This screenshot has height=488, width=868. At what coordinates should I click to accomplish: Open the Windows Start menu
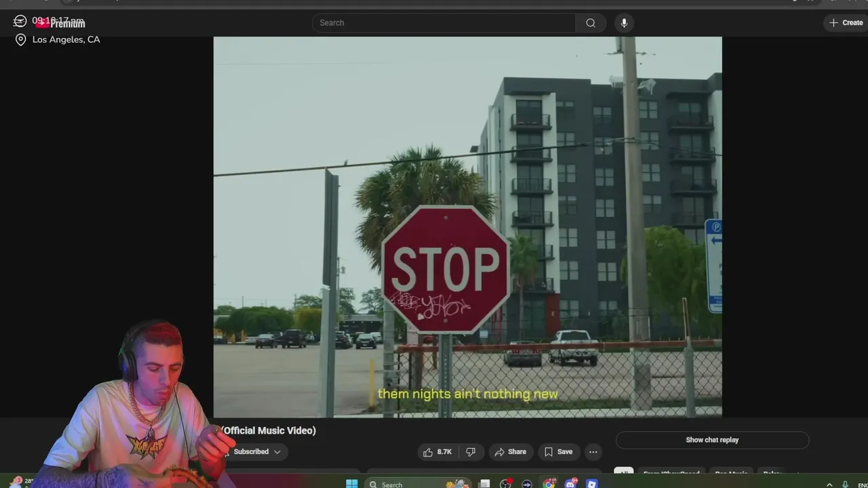click(352, 484)
